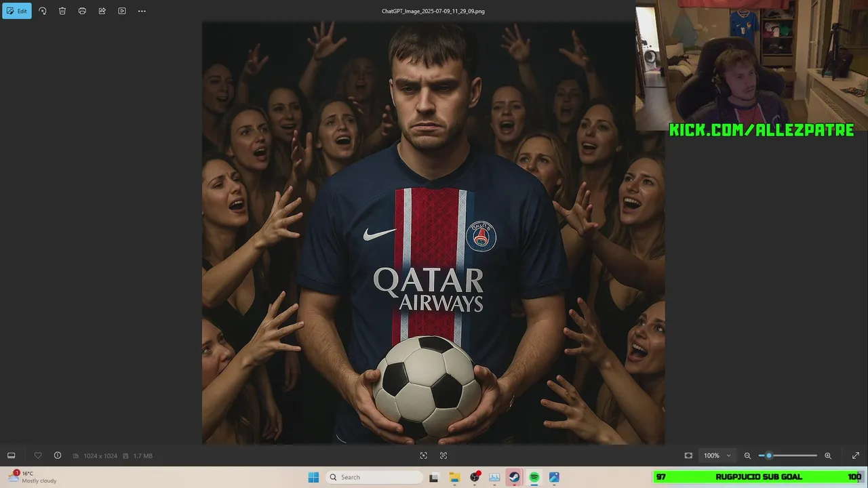
Task: Open Spotify from the taskbar
Action: tap(534, 477)
